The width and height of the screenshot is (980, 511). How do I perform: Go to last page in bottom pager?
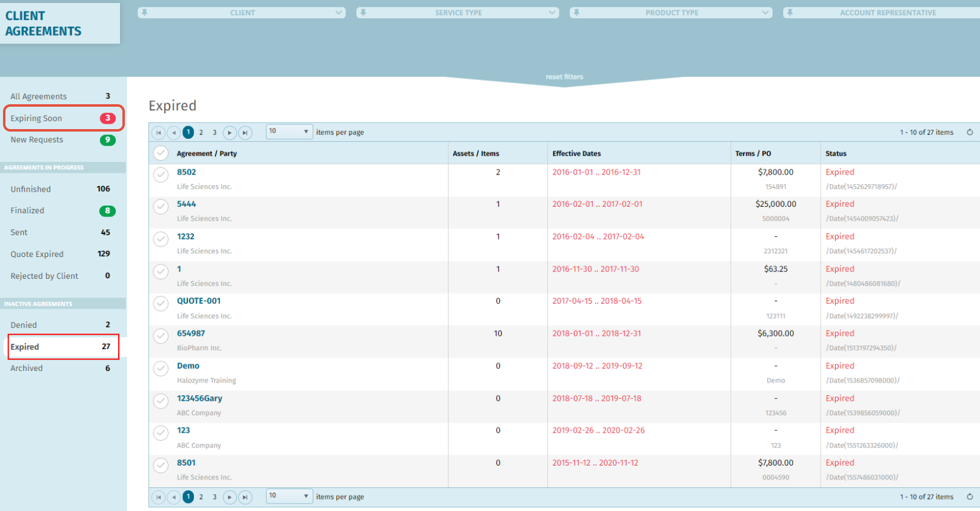coord(245,497)
